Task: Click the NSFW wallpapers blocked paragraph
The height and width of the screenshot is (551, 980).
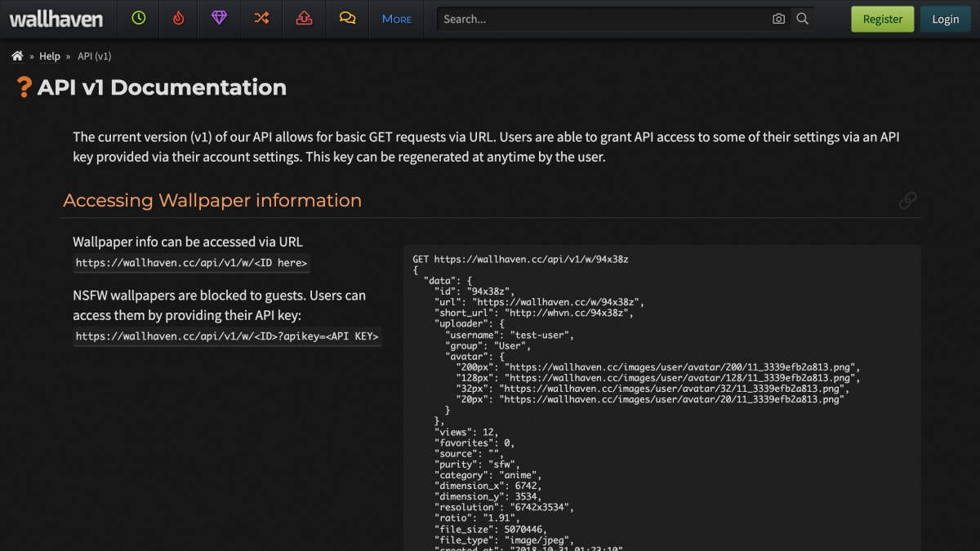Action: point(219,305)
